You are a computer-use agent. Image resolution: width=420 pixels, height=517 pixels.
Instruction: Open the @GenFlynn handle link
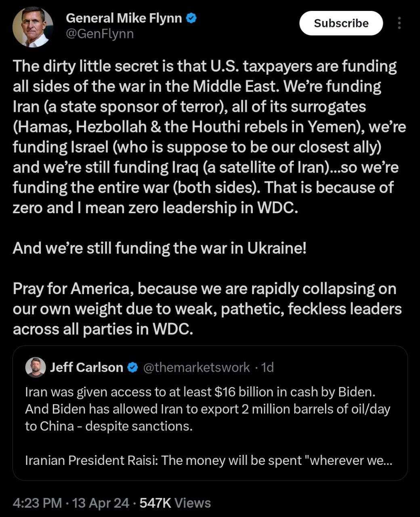100,34
